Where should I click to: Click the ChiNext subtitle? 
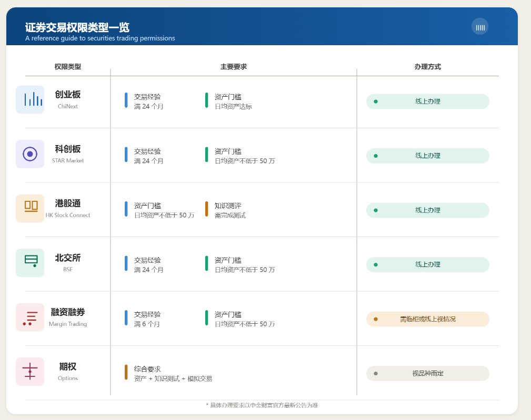(68, 106)
